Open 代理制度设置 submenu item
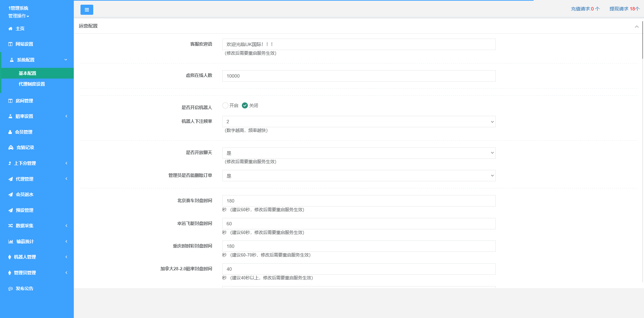This screenshot has height=318, width=644. click(x=32, y=84)
